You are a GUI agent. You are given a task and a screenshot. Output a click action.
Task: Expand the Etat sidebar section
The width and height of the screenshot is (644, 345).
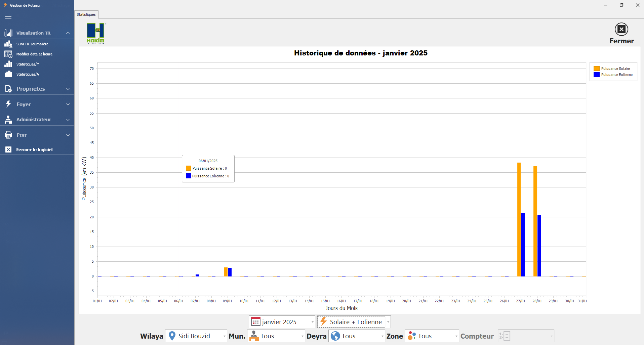[x=68, y=135]
